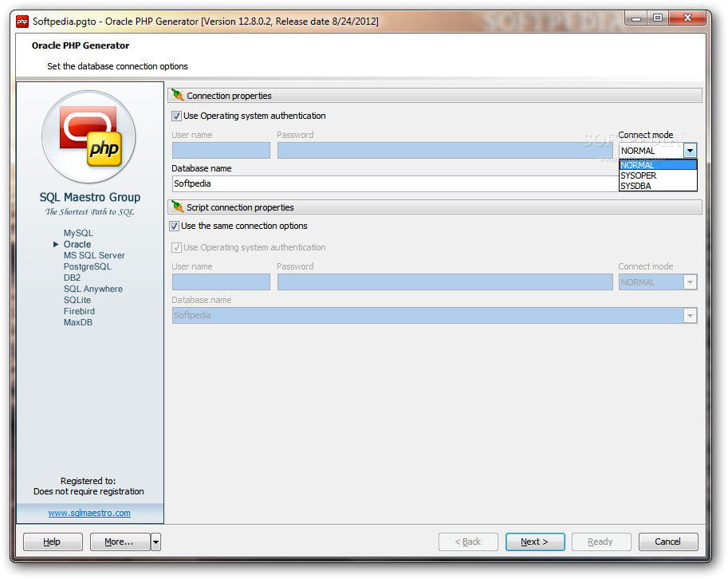The height and width of the screenshot is (579, 728).
Task: Cancel the wizard
Action: click(x=668, y=542)
